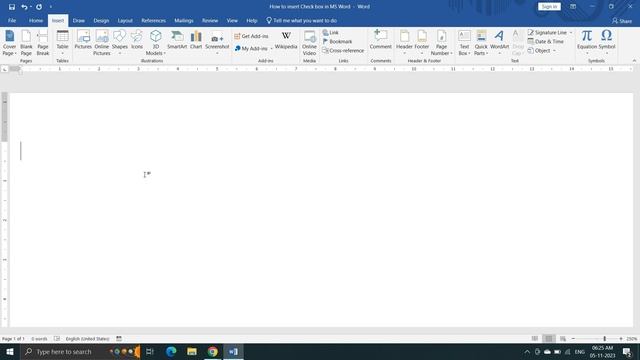Click the Tell me search box
The image size is (640, 360).
pos(302,20)
